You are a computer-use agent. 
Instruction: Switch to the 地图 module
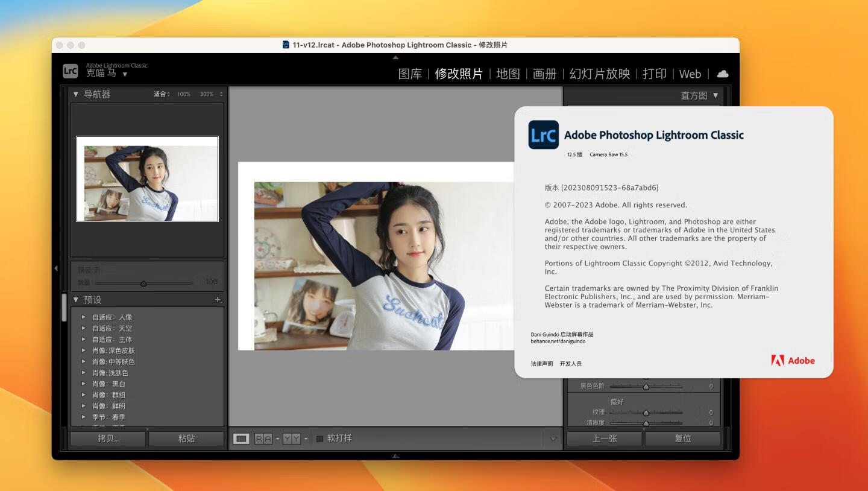[x=508, y=74]
